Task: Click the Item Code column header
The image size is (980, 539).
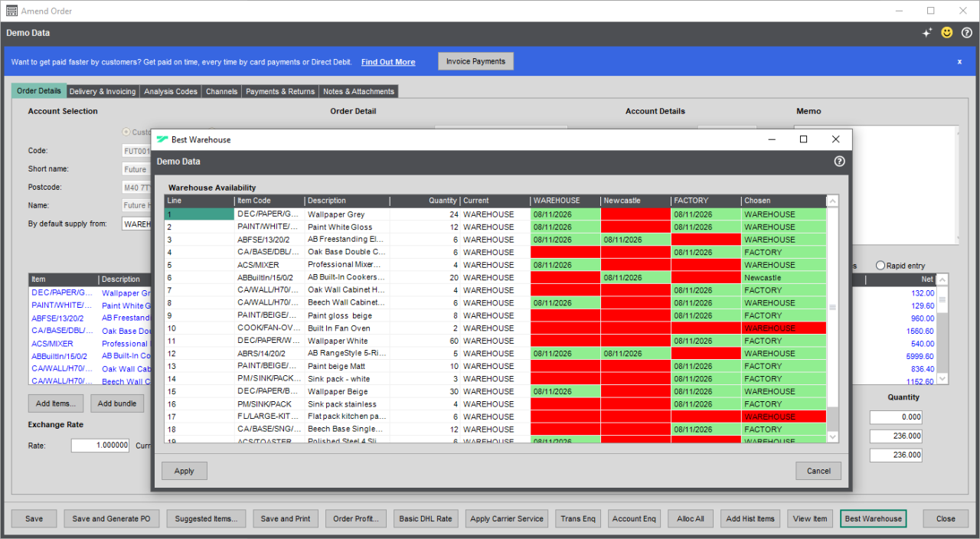Action: point(269,201)
